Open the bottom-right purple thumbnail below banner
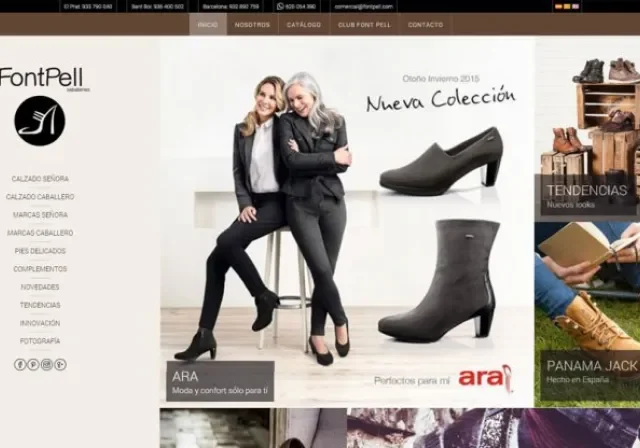This screenshot has width=640, height=448. coord(493,428)
